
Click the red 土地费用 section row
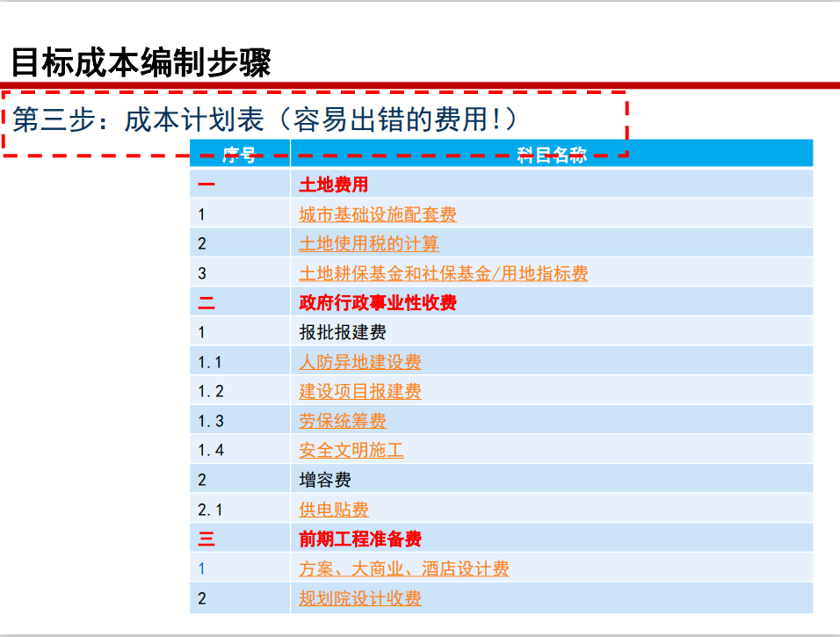click(333, 185)
